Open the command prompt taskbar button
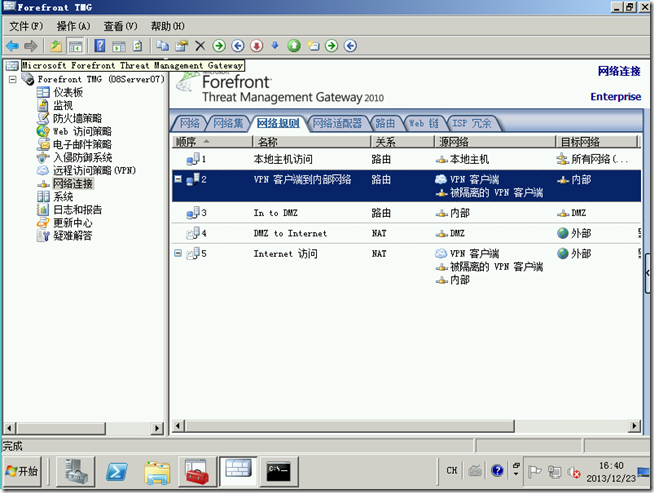Image resolution: width=654 pixels, height=493 pixels. [278, 471]
